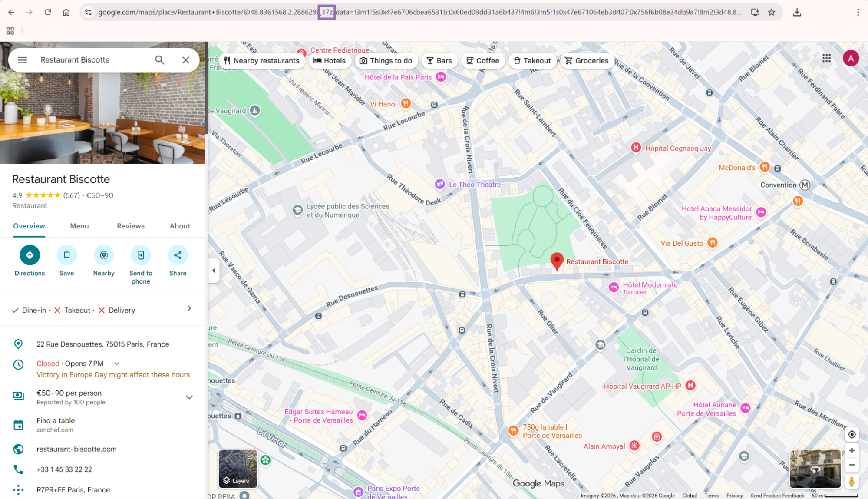The height and width of the screenshot is (499, 868).
Task: Open browser three-dot menu
Action: (x=858, y=12)
